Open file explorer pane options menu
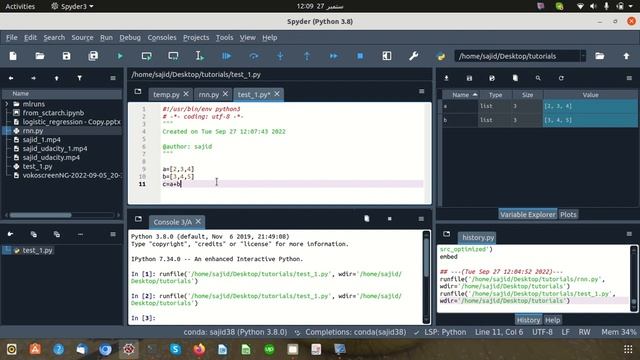The image size is (640, 360). coord(113,78)
